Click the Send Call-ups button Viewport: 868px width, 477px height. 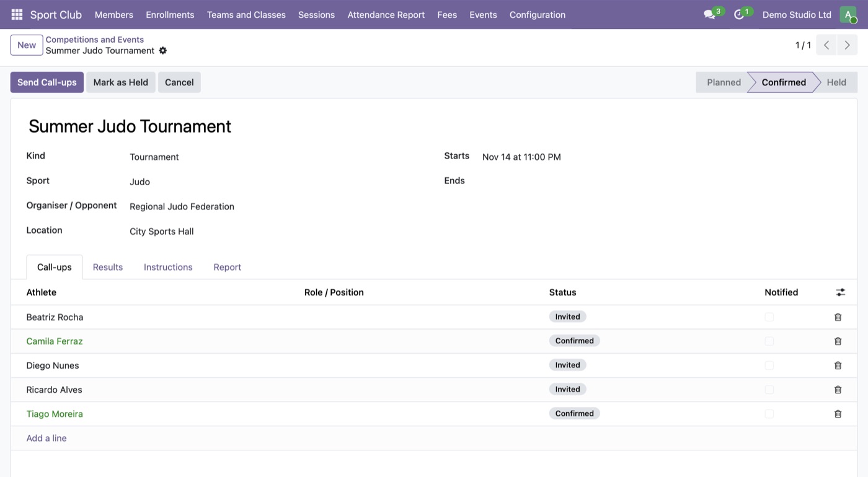pyautogui.click(x=47, y=82)
